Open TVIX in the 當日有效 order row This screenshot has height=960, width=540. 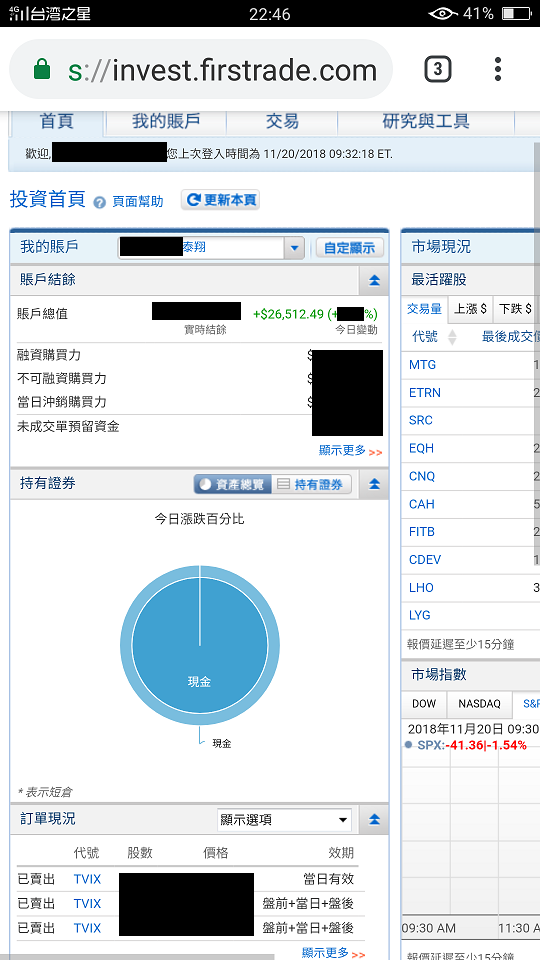coord(87,880)
